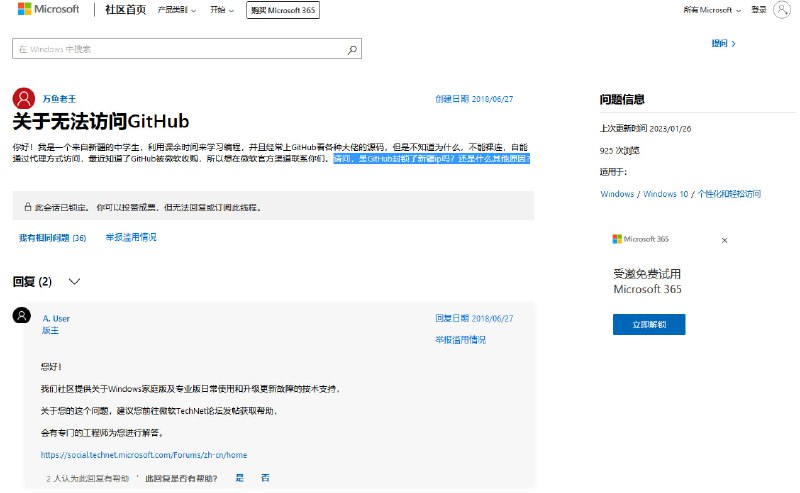Click the 提问 ask question link
The image size is (800, 493).
(x=723, y=43)
